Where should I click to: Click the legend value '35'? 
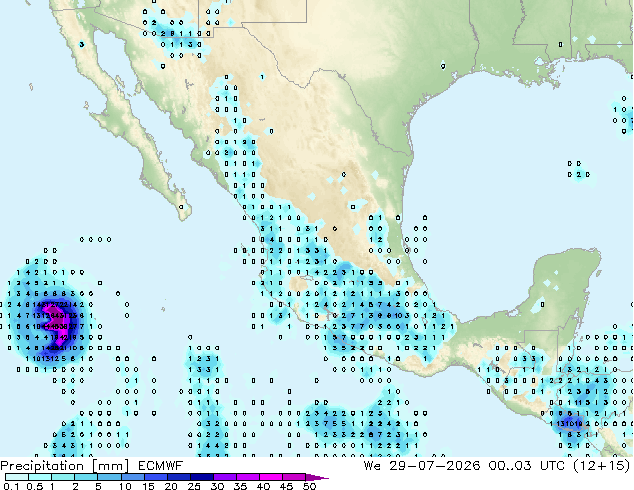click(x=240, y=486)
